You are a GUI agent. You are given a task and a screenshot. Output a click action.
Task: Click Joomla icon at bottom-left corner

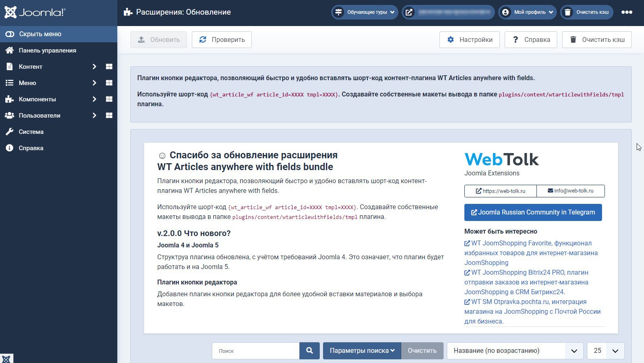6,359
